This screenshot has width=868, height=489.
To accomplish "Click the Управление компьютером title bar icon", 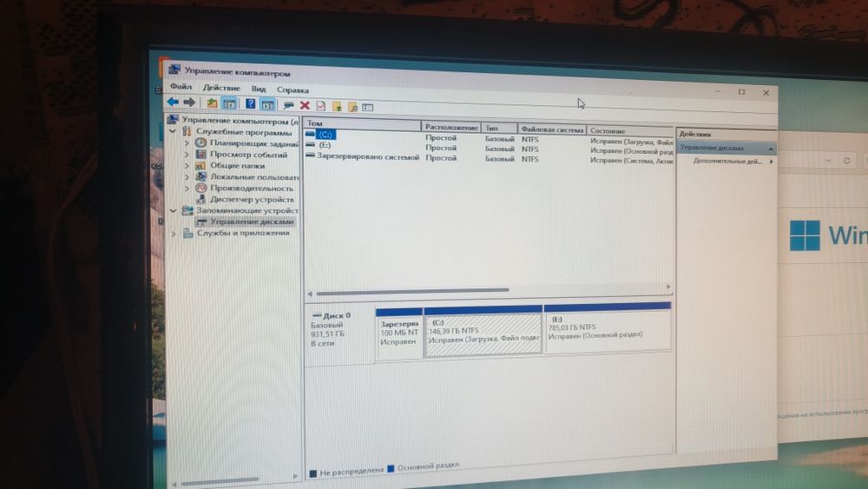I will 174,69.
